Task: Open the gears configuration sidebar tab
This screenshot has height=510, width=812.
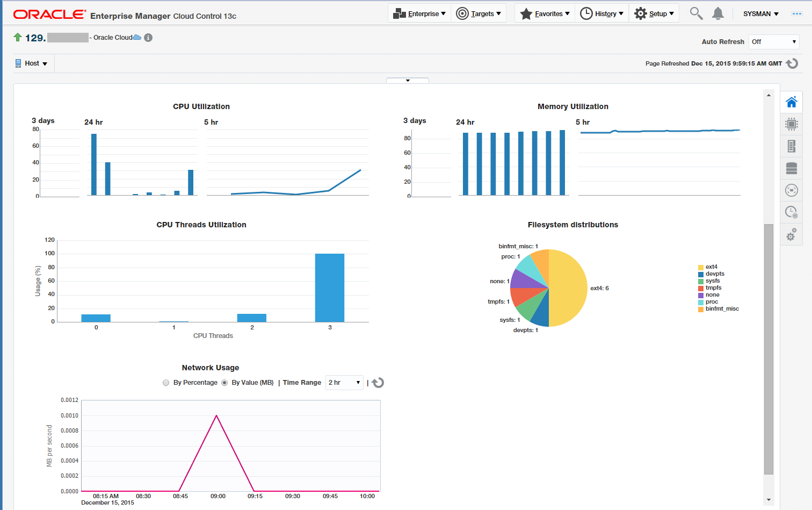Action: pyautogui.click(x=791, y=234)
